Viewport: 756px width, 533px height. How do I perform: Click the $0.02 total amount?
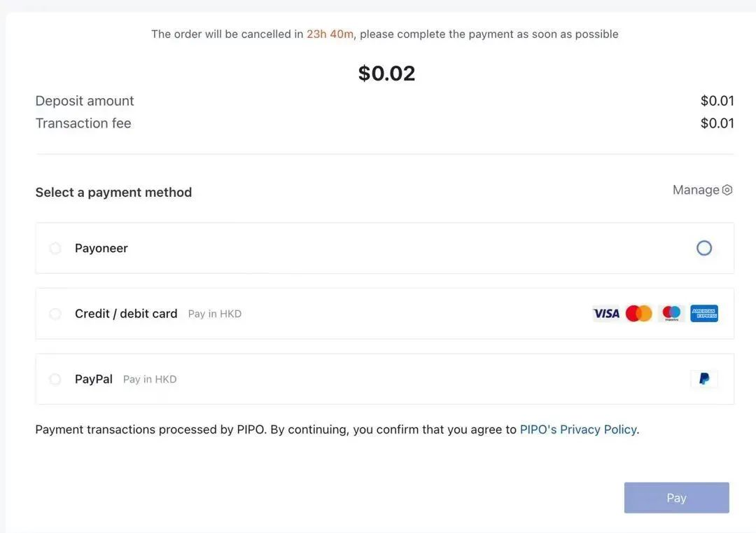point(386,74)
